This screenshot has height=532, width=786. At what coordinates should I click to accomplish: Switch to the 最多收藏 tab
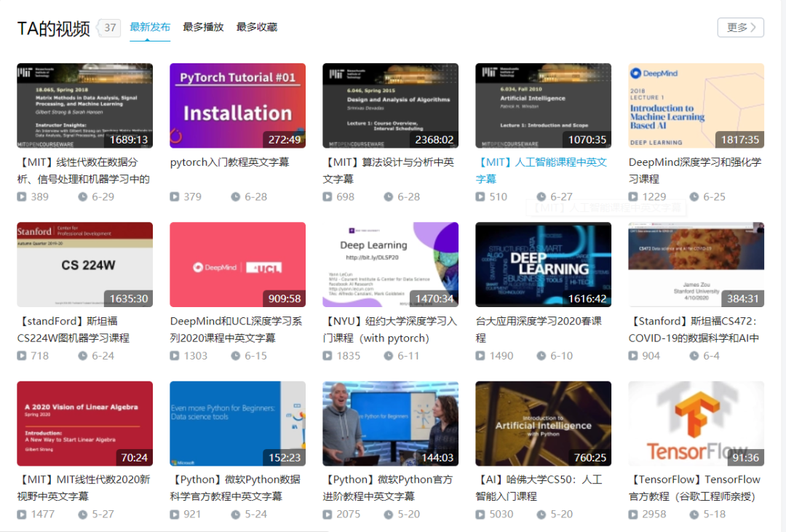click(x=257, y=27)
